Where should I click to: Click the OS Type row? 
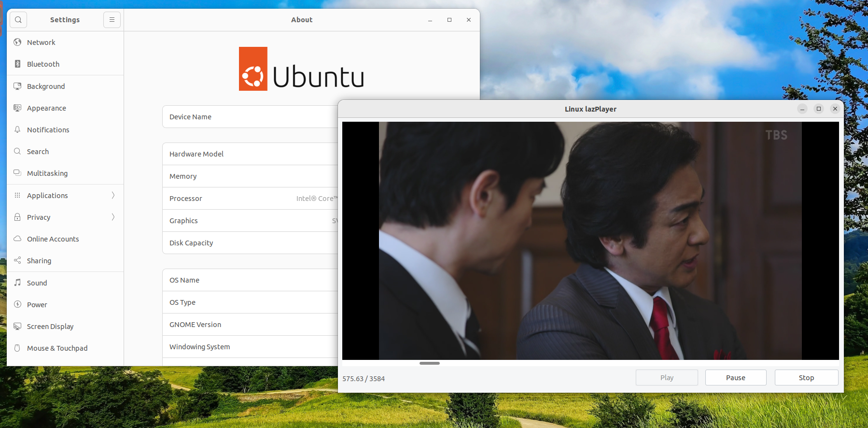point(250,302)
